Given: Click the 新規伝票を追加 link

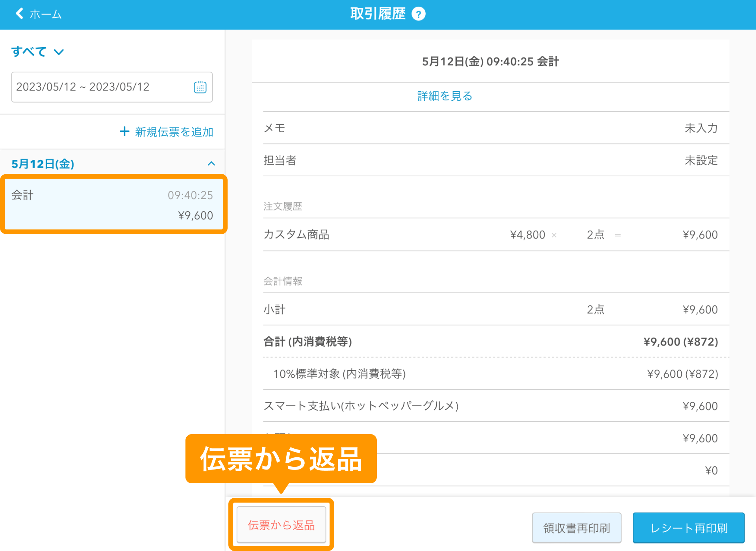Looking at the screenshot, I should 174,132.
